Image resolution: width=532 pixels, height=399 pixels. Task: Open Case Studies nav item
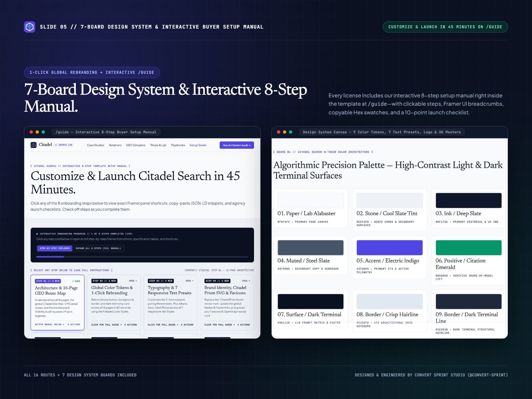[95, 145]
